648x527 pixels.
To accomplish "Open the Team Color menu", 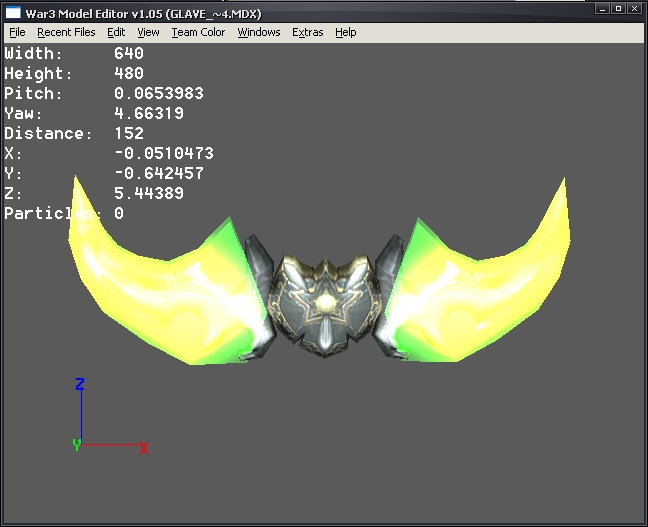I will coord(198,32).
